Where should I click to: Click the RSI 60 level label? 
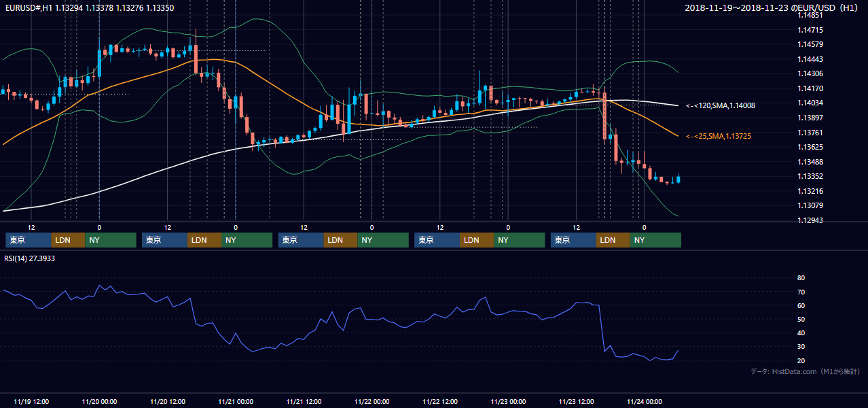(801, 305)
